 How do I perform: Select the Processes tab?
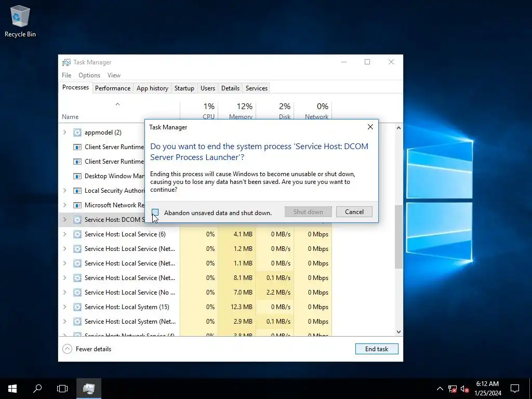(x=75, y=87)
